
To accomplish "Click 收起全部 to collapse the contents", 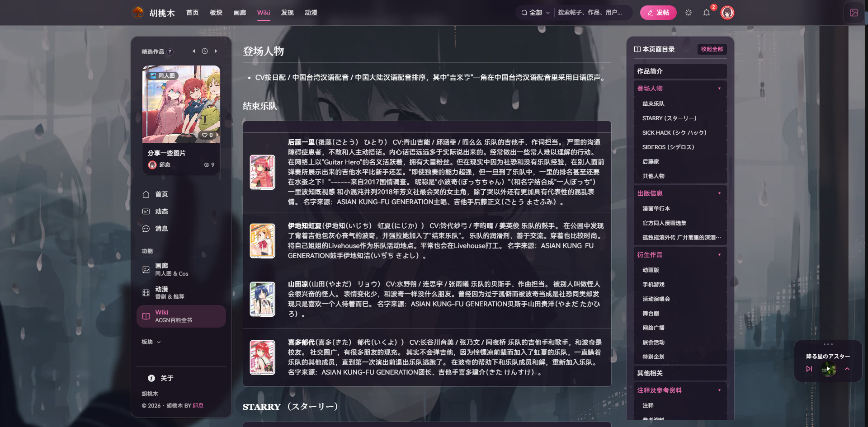I will coord(712,49).
